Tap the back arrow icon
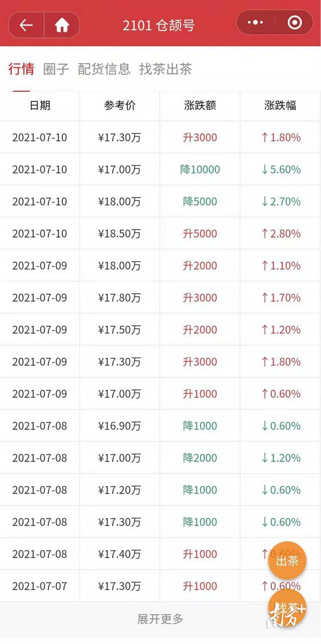The image size is (321, 644). click(x=26, y=25)
